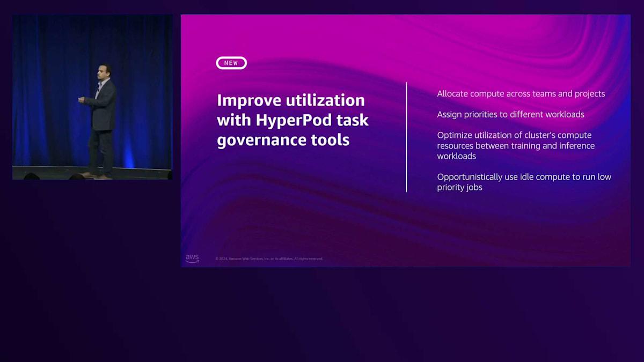Click the Amazon Web Services copyright notice
The width and height of the screenshot is (644, 362).
[x=269, y=258]
